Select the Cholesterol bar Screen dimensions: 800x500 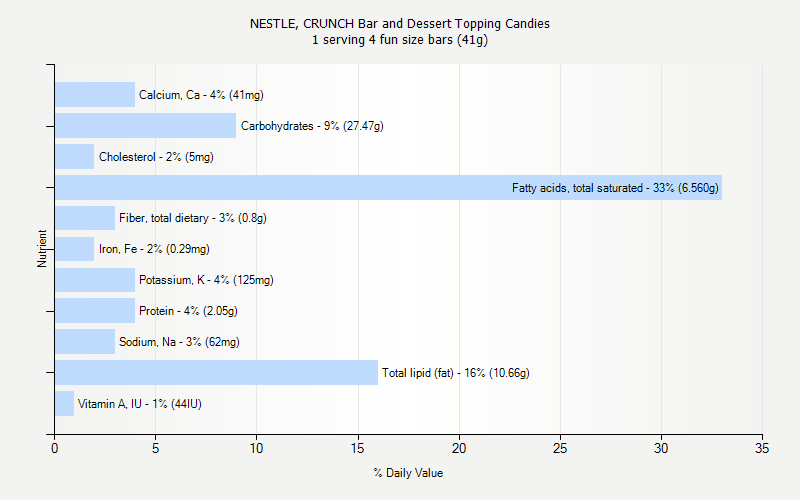tap(74, 157)
